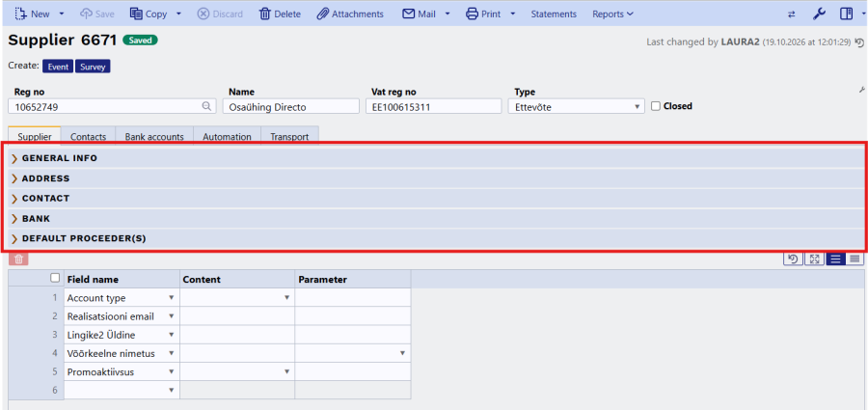The width and height of the screenshot is (868, 410).
Task: Click the side panel layout icon
Action: 846,14
